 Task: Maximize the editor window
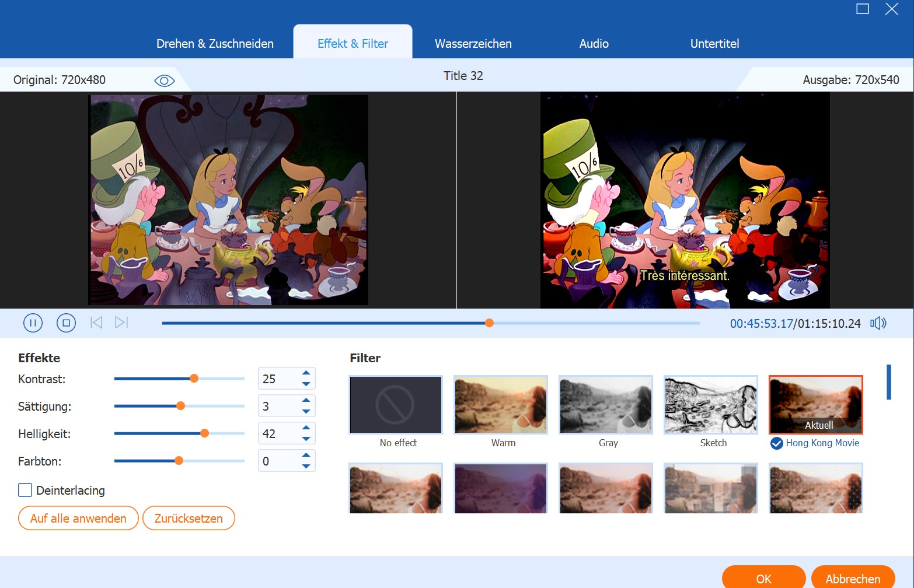pos(863,9)
